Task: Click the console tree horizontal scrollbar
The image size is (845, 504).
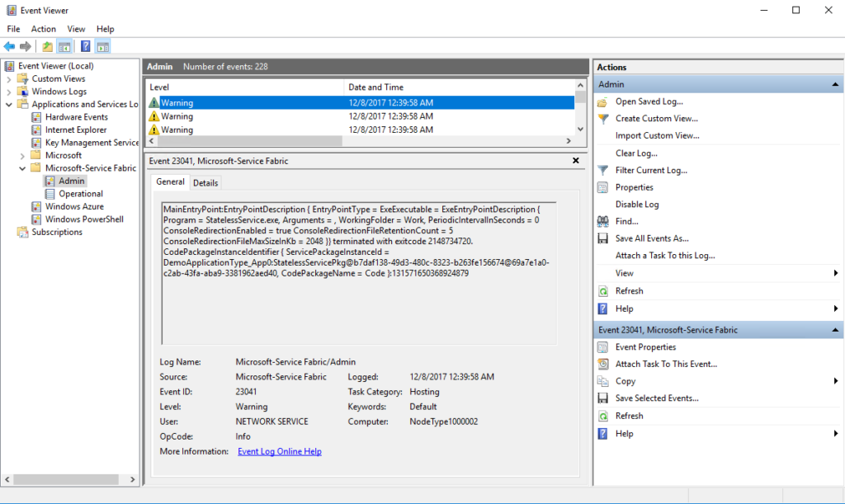Action: pos(66,478)
